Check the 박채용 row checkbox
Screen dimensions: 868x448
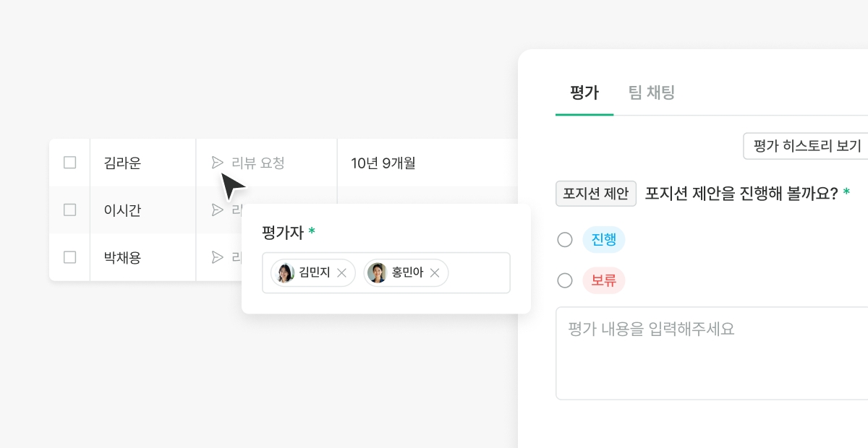pyautogui.click(x=69, y=257)
